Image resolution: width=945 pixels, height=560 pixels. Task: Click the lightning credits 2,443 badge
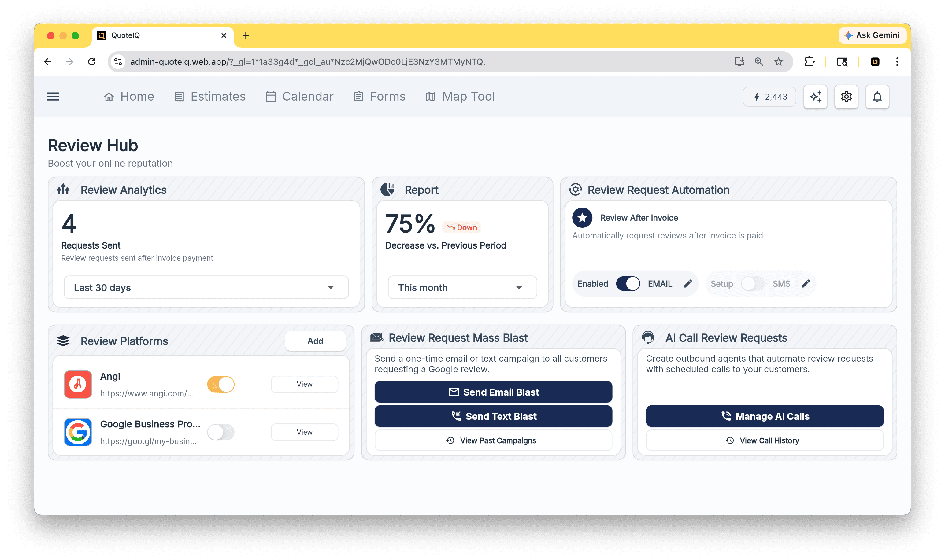[769, 97]
